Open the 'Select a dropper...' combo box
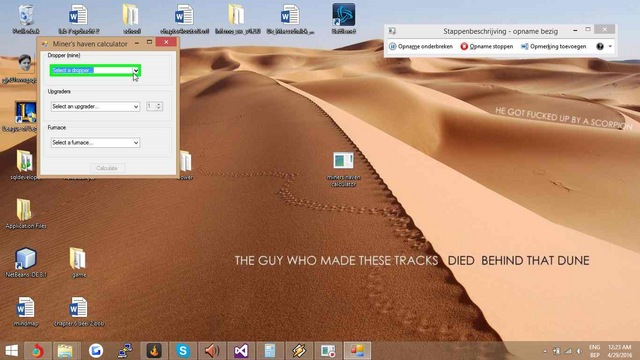Viewport: 640px width, 360px height. point(96,70)
